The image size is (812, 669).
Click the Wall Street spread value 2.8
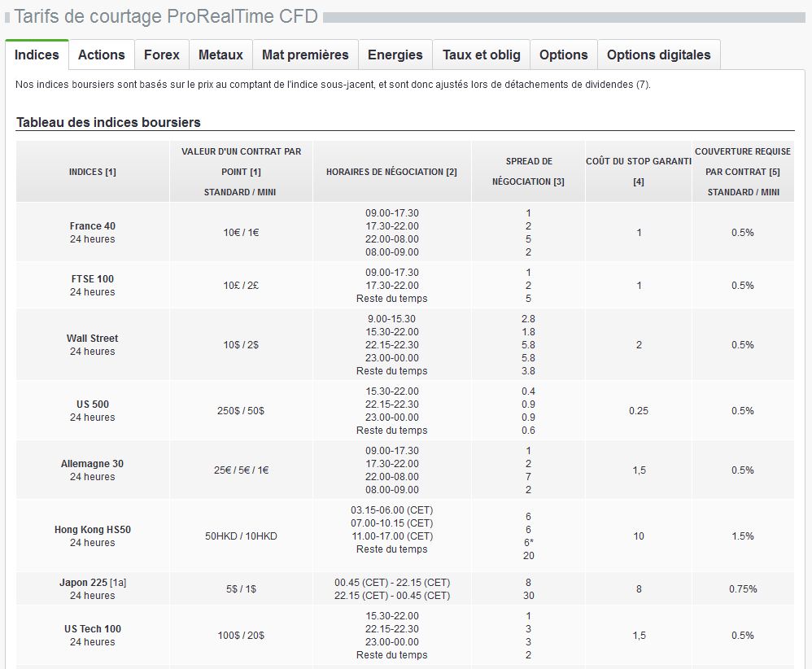point(528,319)
